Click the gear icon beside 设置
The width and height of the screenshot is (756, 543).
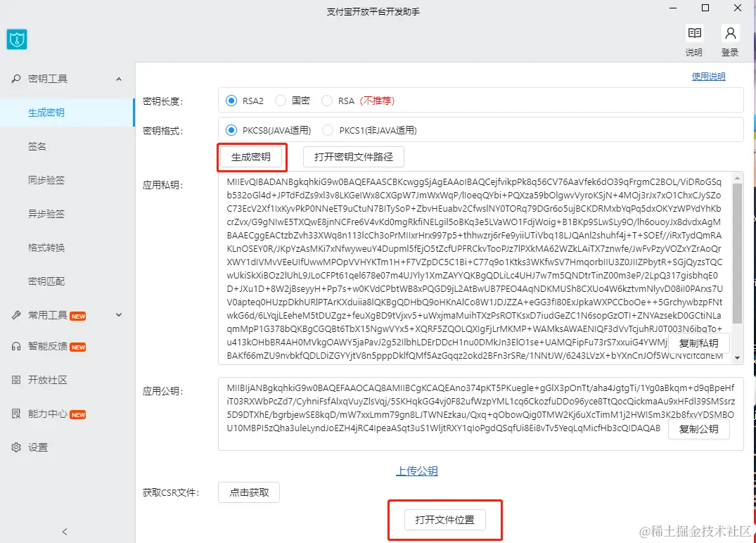[16, 447]
